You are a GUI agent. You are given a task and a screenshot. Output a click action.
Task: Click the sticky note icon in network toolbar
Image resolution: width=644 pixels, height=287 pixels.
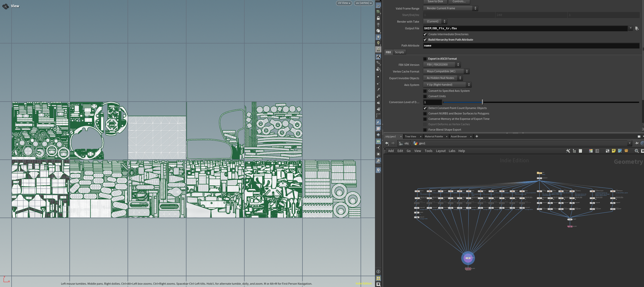point(614,151)
